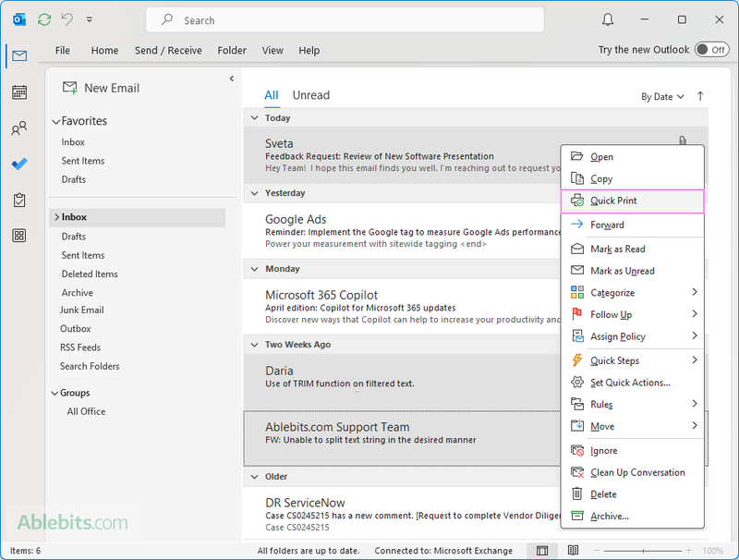Collapse the Groups section
The image size is (739, 560).
(x=55, y=393)
